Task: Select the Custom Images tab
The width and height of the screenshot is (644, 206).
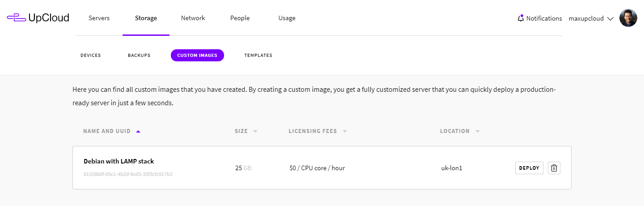Action: coord(197,56)
